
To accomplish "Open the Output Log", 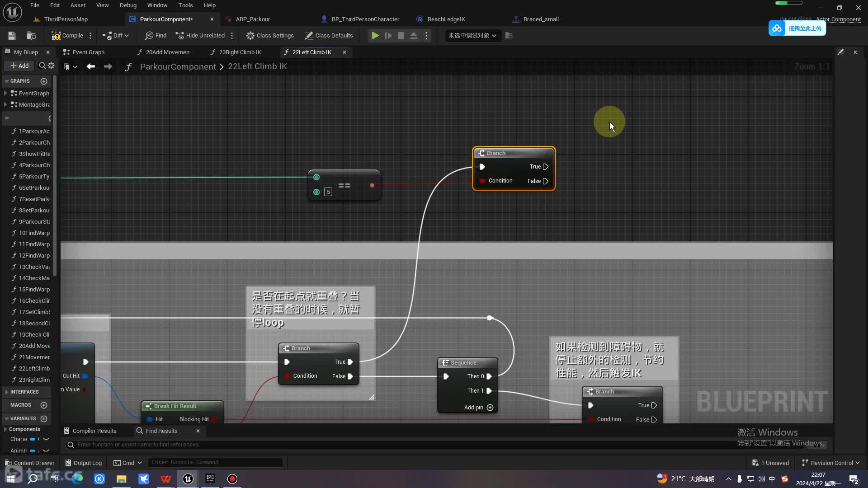I will point(84,463).
